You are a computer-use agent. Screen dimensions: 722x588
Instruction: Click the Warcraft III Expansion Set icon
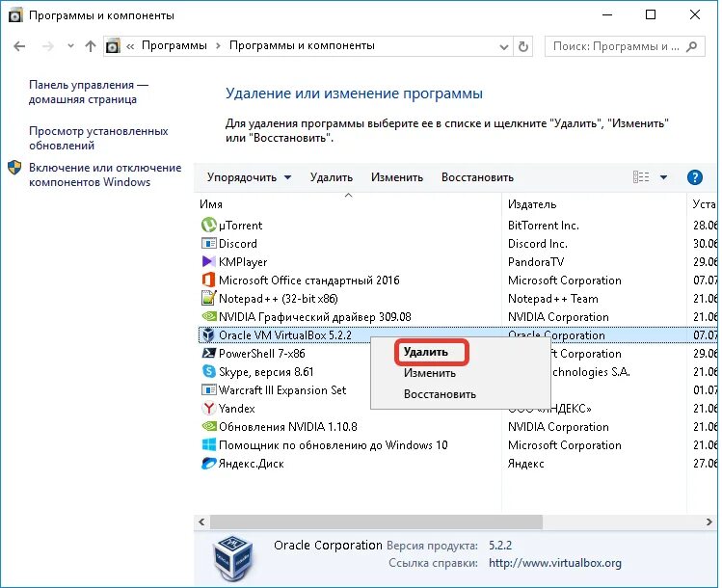[x=208, y=390]
